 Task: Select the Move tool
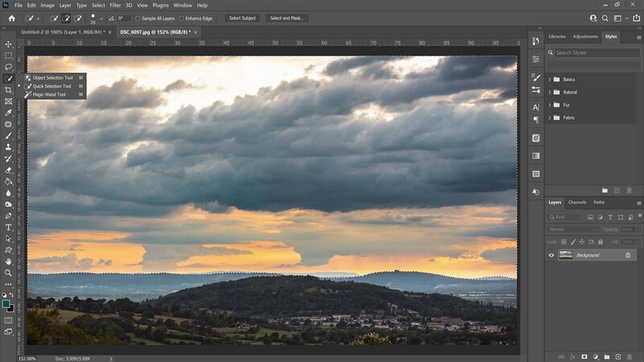(8, 44)
